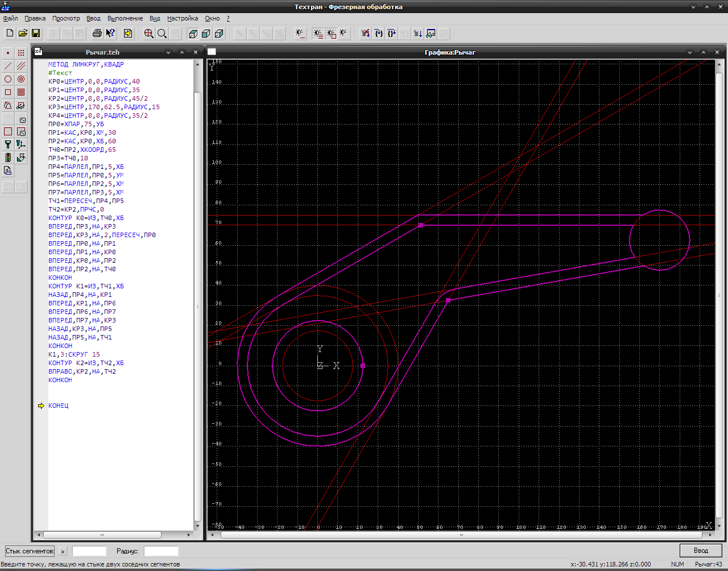Select the wireframe 3D view cube icon

[193, 34]
